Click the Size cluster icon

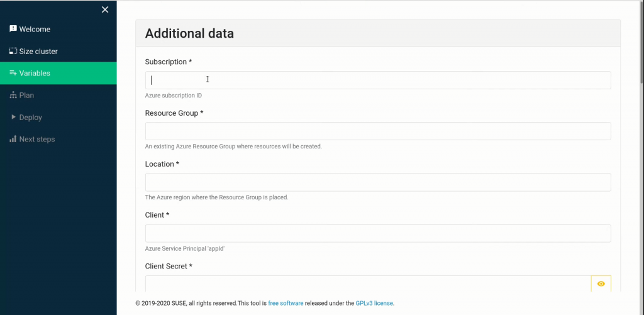[x=13, y=51]
